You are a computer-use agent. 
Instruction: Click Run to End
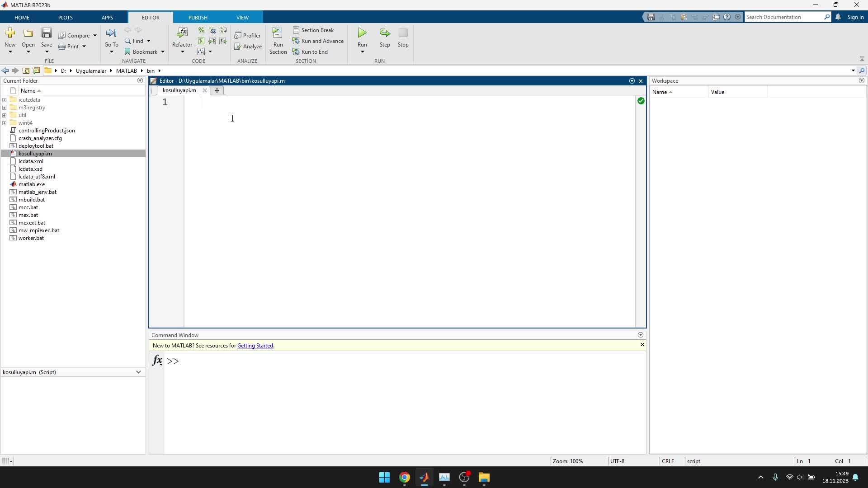[310, 52]
